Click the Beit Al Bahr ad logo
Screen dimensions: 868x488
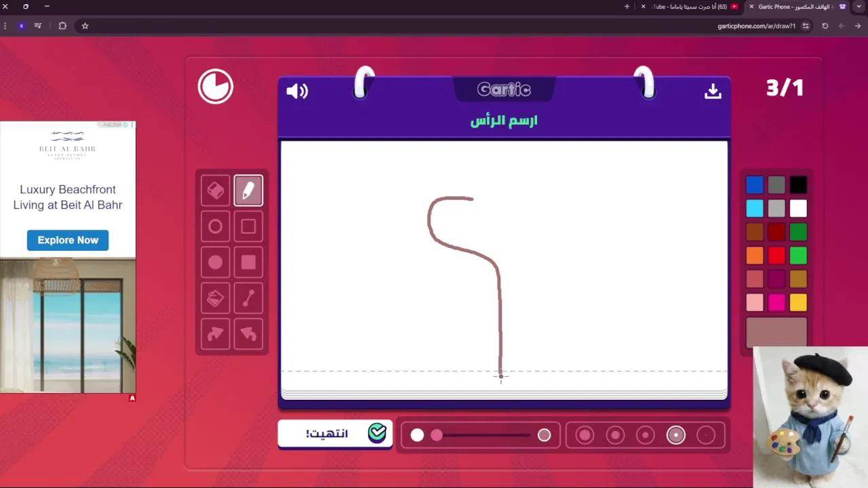[68, 144]
